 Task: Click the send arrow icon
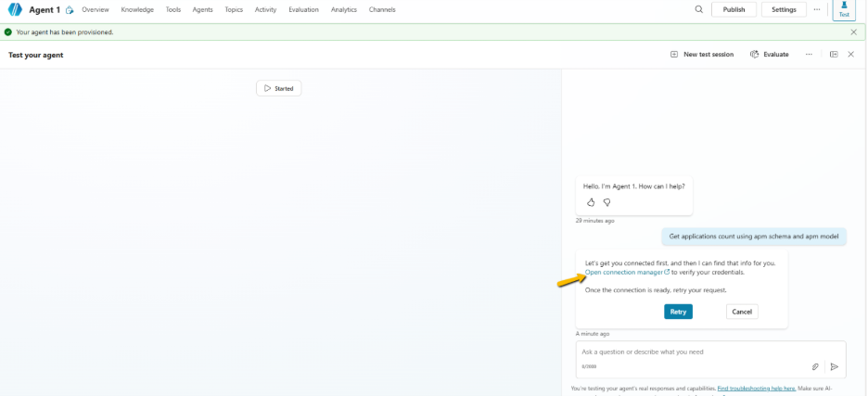point(835,366)
